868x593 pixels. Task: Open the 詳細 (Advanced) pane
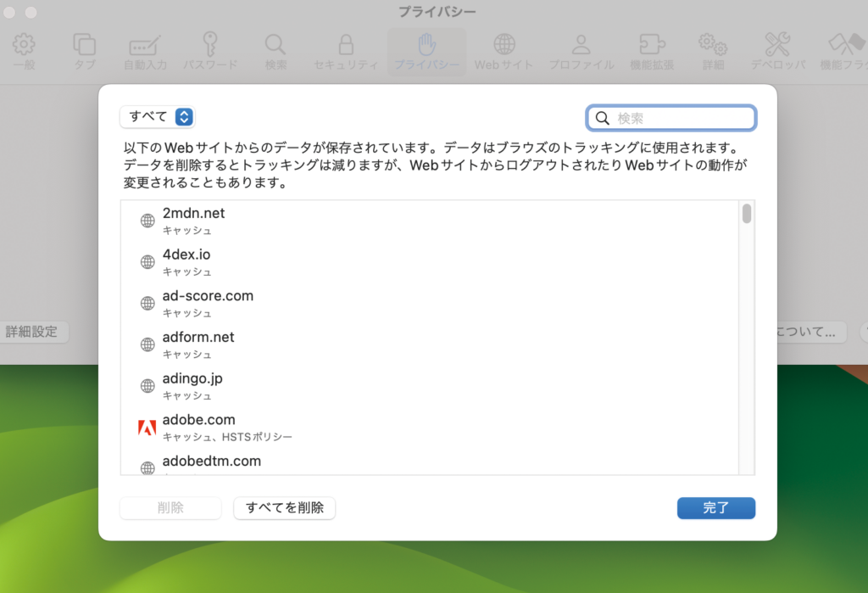coord(713,52)
